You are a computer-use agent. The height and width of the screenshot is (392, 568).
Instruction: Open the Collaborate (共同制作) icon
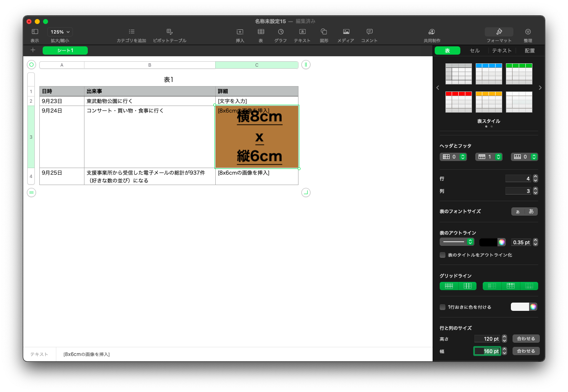pos(432,32)
